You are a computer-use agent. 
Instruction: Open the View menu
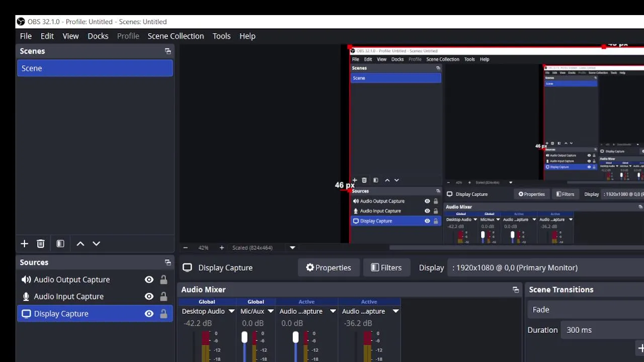coord(70,36)
